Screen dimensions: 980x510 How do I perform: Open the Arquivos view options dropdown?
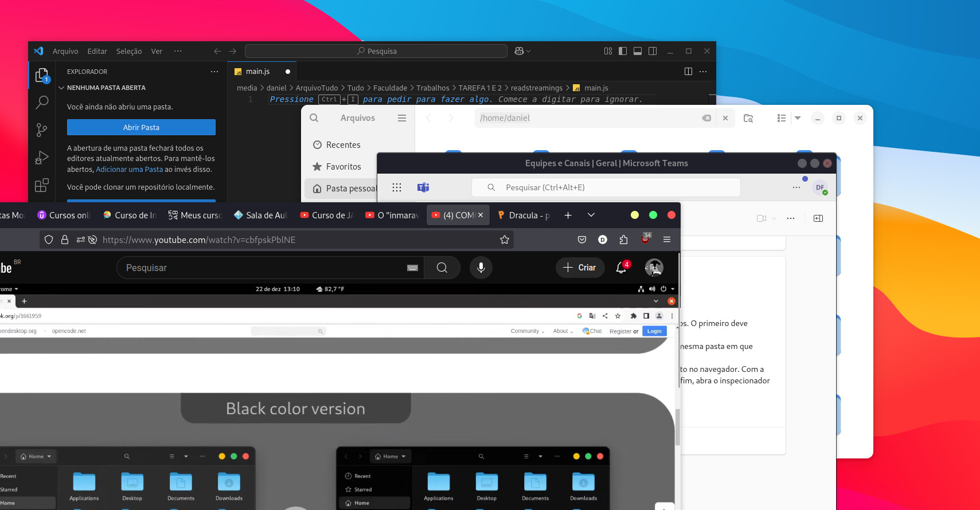[x=797, y=118]
